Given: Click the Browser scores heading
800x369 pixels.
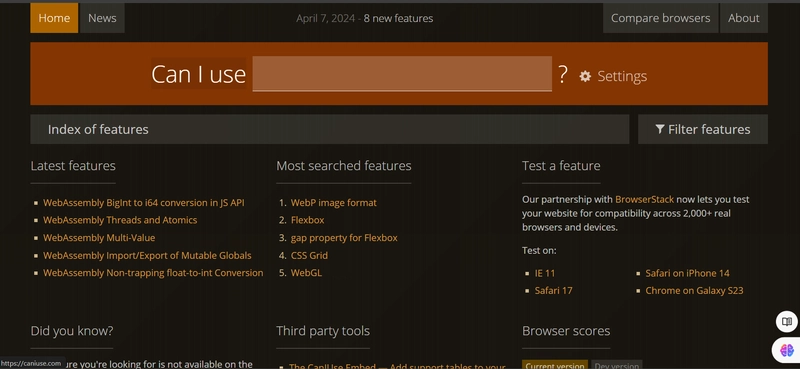Looking at the screenshot, I should coord(566,331).
